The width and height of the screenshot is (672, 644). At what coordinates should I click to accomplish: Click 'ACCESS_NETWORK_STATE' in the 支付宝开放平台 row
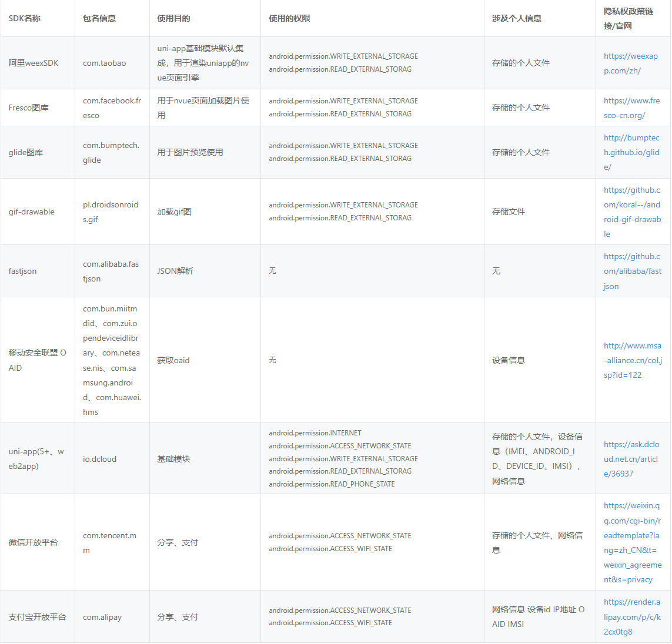tap(340, 611)
